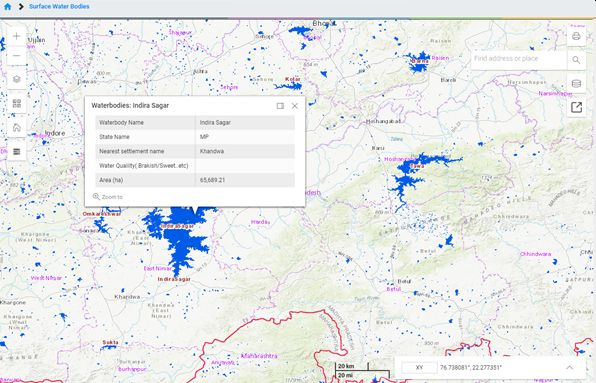Click the share/export arrow icon
Screen dimensions: 596x383
[x=576, y=108]
